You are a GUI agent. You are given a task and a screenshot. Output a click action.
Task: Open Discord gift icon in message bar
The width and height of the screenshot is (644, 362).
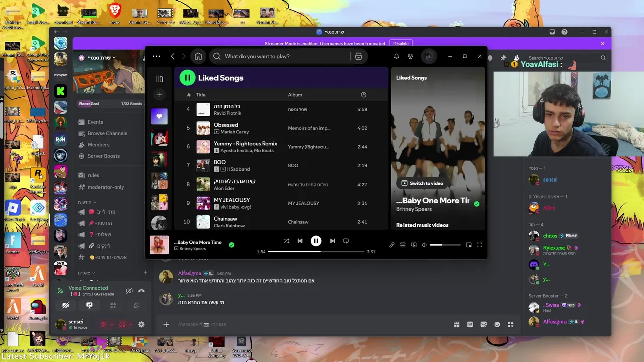[457, 325]
